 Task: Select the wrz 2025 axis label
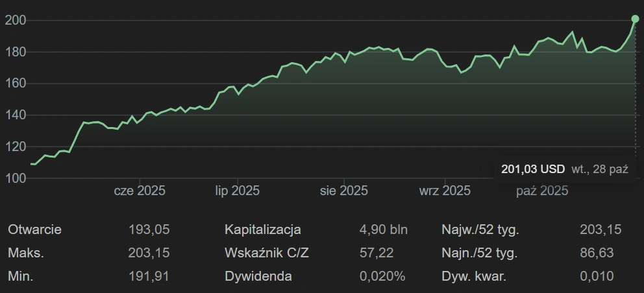[x=445, y=191]
